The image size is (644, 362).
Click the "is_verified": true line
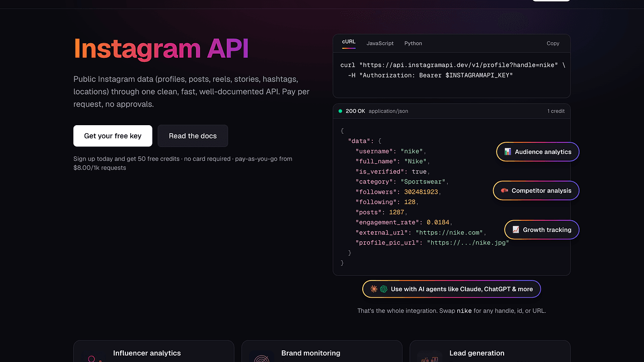point(392,171)
